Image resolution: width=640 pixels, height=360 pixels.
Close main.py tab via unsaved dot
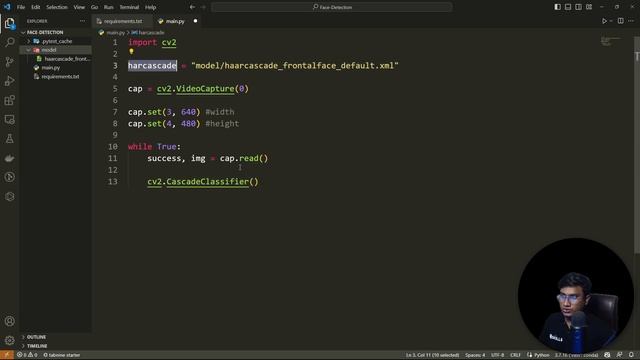(195, 21)
